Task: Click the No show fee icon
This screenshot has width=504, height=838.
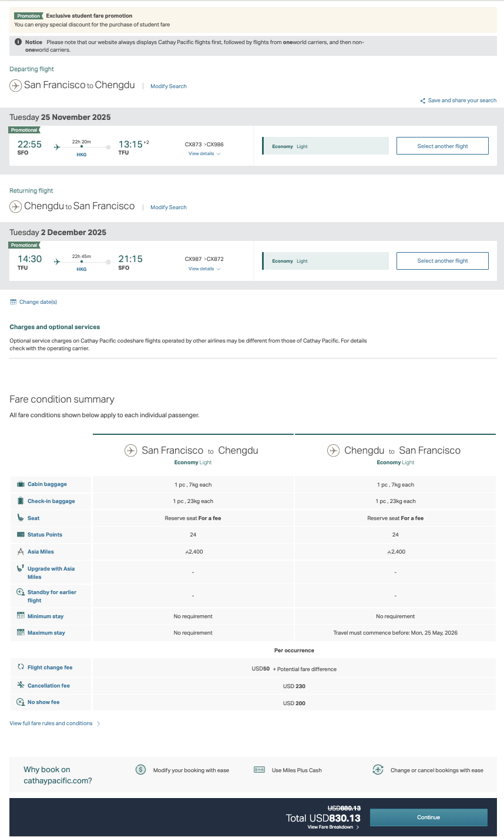Action: point(21,702)
